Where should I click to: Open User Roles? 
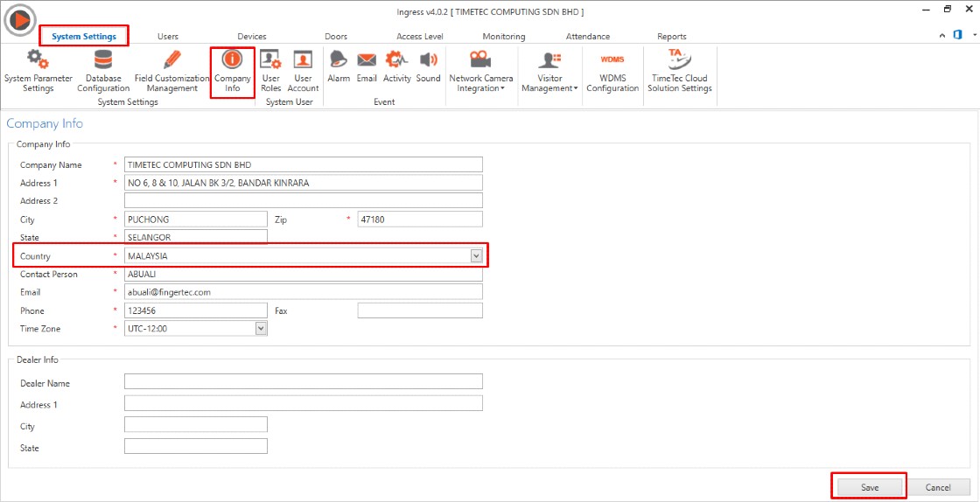pos(270,71)
